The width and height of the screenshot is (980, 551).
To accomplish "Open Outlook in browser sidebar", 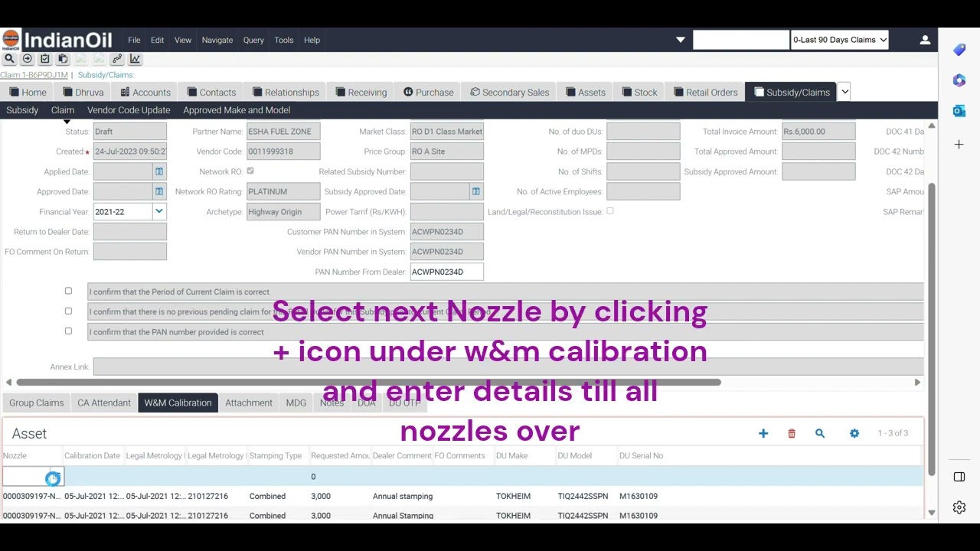I will 959,111.
